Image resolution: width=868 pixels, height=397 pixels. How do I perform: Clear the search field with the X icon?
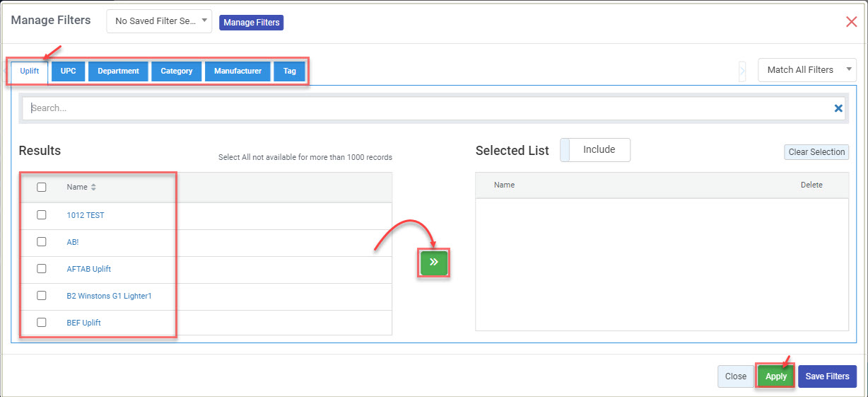(838, 108)
